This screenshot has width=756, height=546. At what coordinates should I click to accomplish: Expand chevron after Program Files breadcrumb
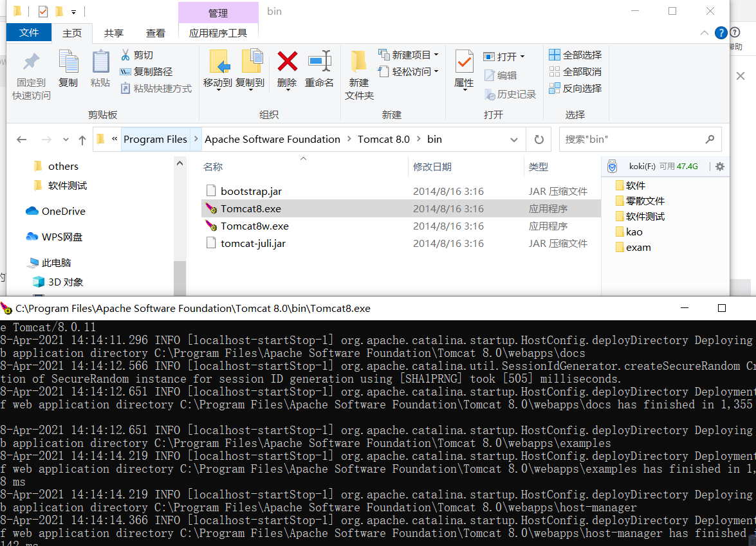tap(196, 139)
